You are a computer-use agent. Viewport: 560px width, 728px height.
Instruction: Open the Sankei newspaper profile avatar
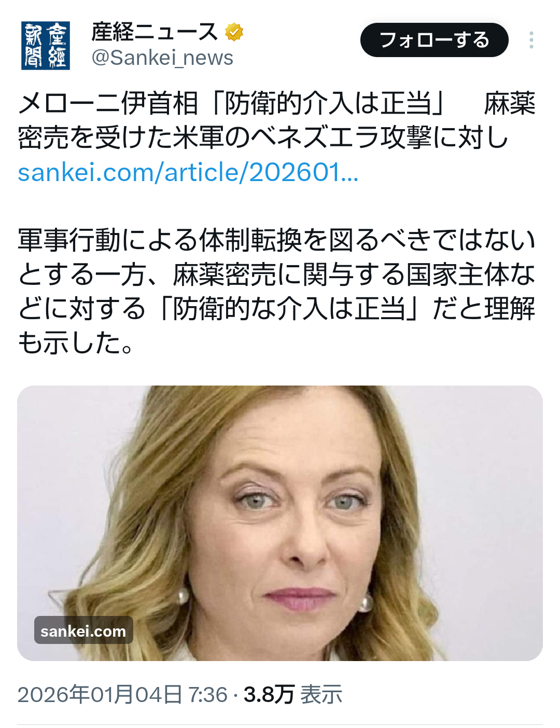tap(46, 45)
